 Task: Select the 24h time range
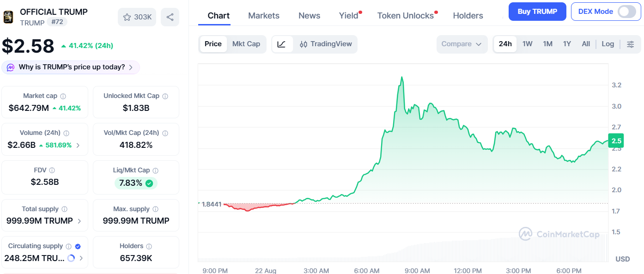(505, 44)
